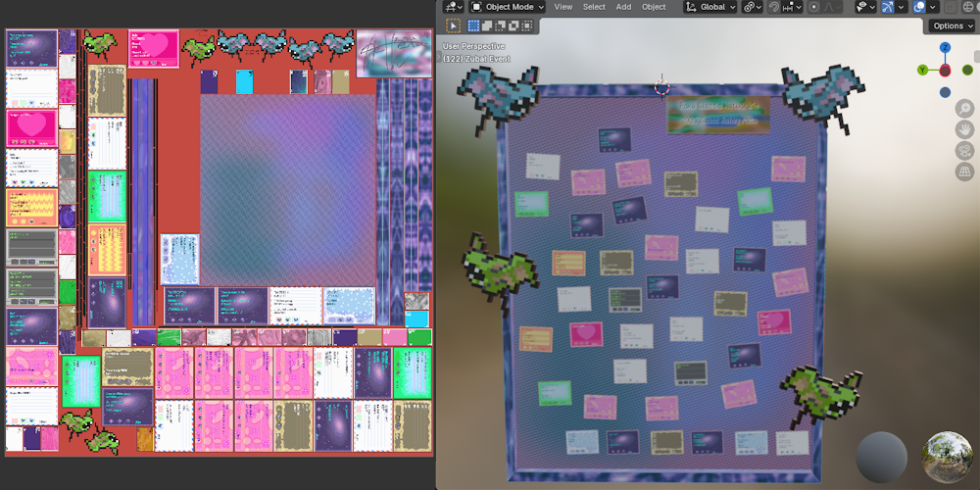Viewport: 980px width, 490px height.
Task: Choose the intersect selection mode
Action: tap(527, 25)
